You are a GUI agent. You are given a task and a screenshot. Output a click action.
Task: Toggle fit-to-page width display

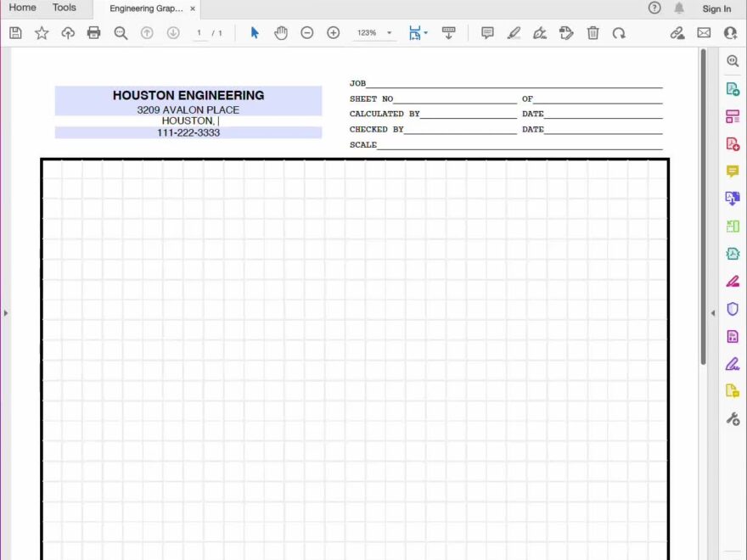pos(415,33)
